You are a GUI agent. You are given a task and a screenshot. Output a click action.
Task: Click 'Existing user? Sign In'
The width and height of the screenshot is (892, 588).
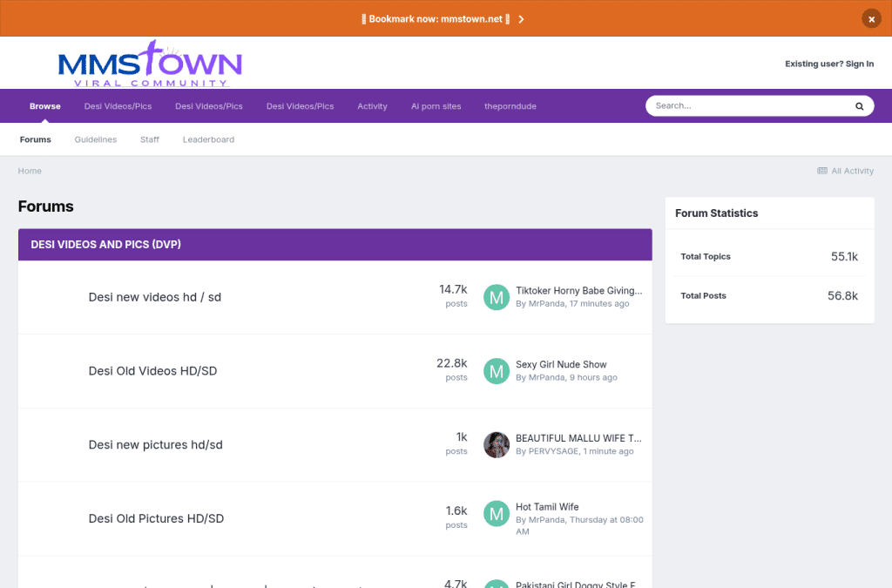point(829,64)
